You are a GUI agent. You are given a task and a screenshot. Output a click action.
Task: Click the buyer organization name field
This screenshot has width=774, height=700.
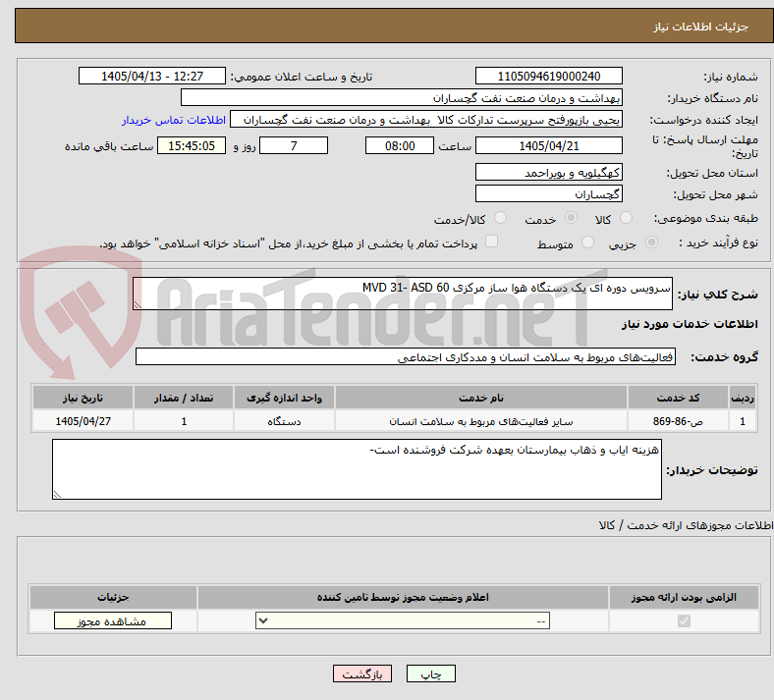tap(402, 97)
